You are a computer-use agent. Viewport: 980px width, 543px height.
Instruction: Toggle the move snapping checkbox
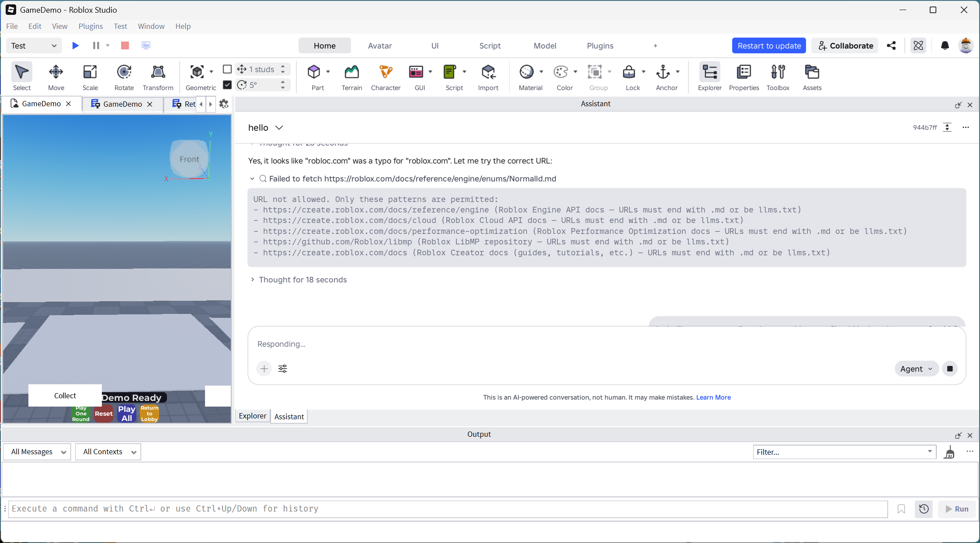tap(227, 69)
